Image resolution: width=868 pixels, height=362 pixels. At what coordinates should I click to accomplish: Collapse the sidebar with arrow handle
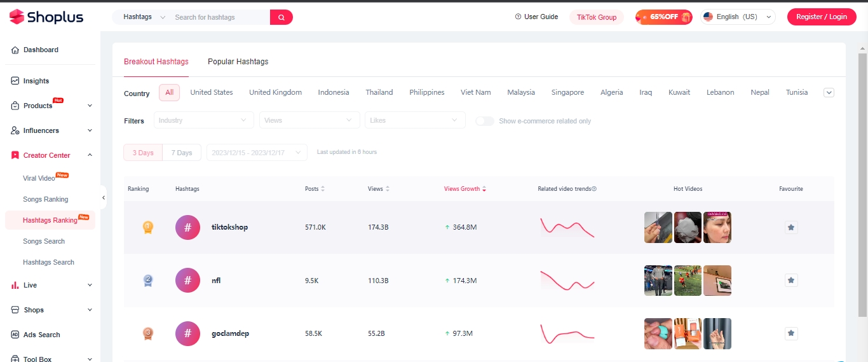click(x=104, y=198)
